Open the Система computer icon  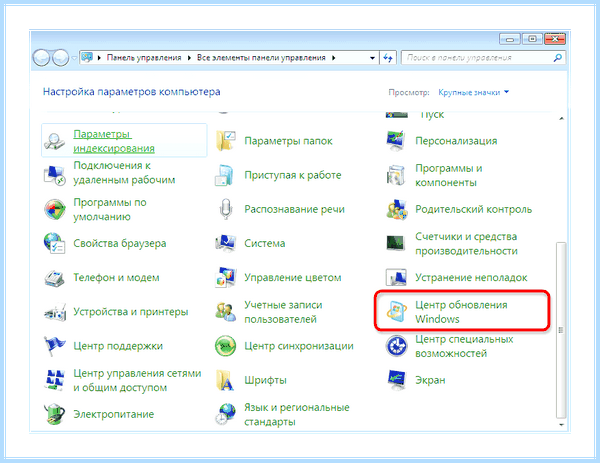tap(225, 243)
